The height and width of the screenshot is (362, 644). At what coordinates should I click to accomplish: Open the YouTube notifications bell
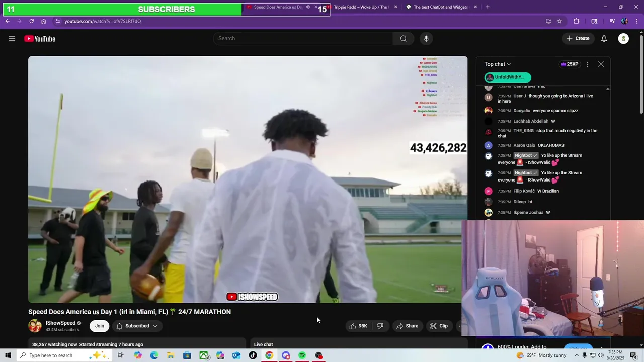[x=604, y=39]
